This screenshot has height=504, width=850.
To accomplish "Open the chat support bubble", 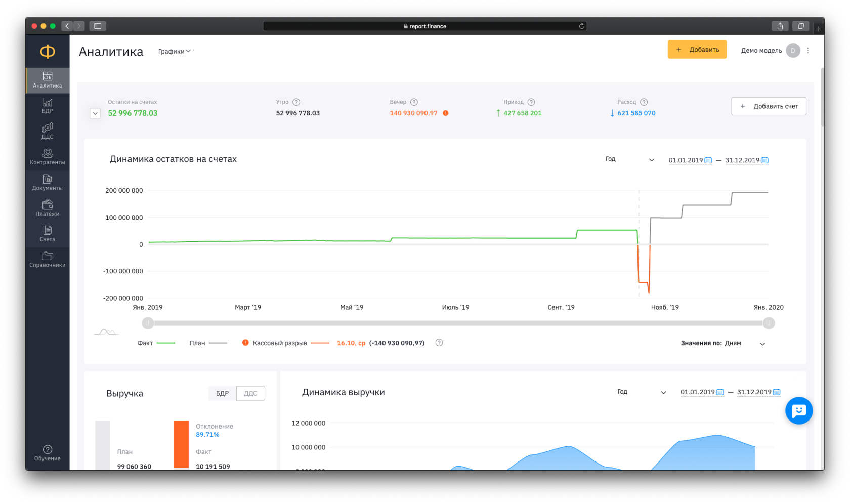I will click(799, 410).
